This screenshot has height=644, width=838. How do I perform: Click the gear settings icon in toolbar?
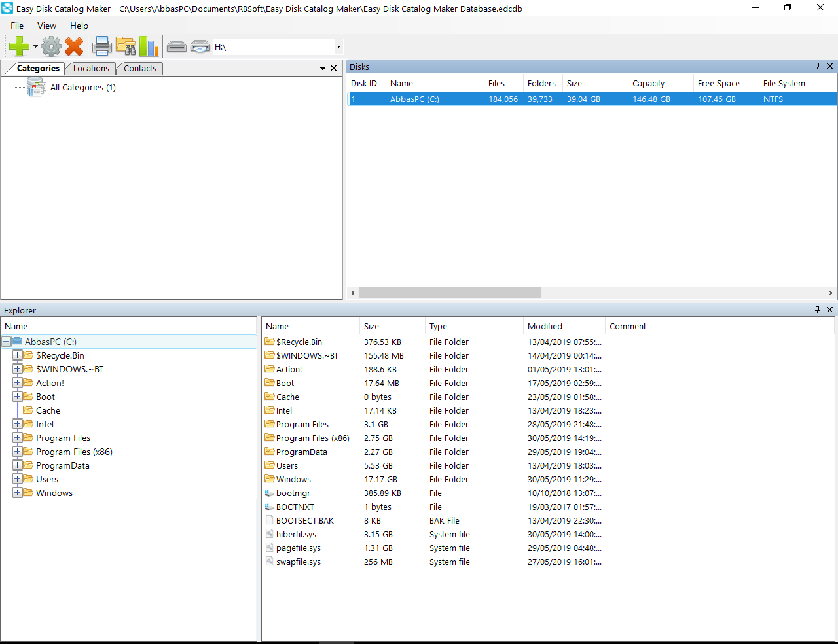tap(51, 46)
